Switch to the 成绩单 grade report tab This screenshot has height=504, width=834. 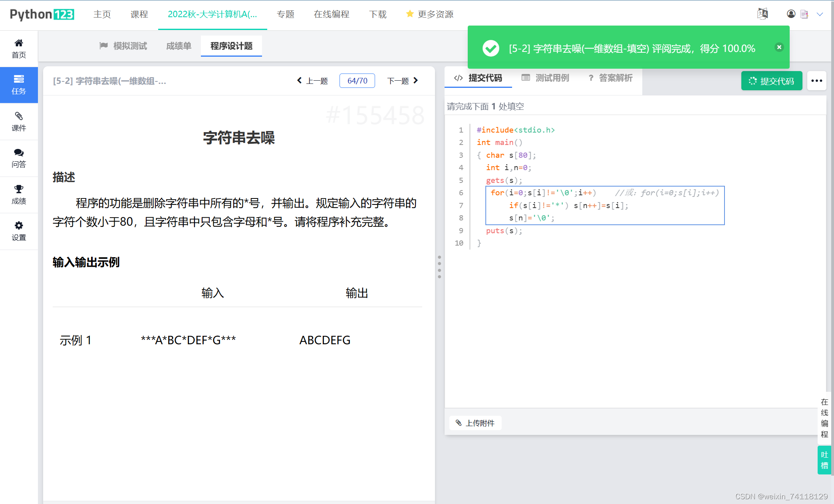coord(178,46)
